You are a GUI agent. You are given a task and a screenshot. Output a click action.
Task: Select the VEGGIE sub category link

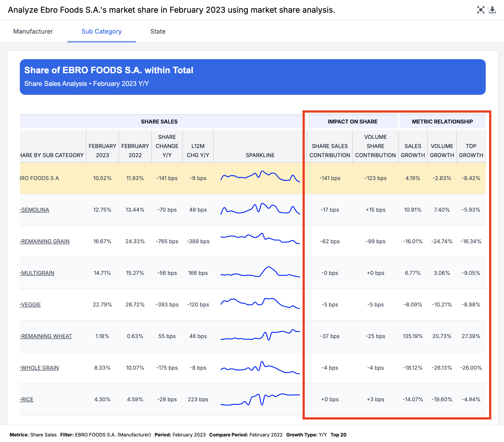[x=30, y=304]
